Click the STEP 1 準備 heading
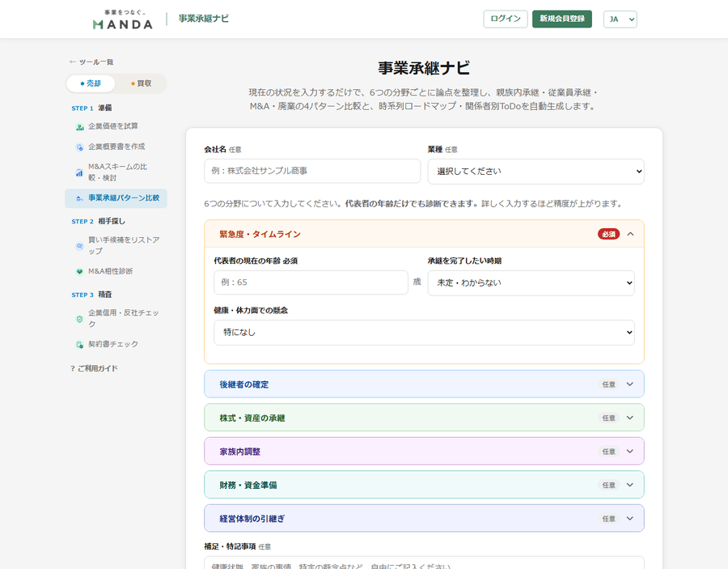 tap(91, 108)
